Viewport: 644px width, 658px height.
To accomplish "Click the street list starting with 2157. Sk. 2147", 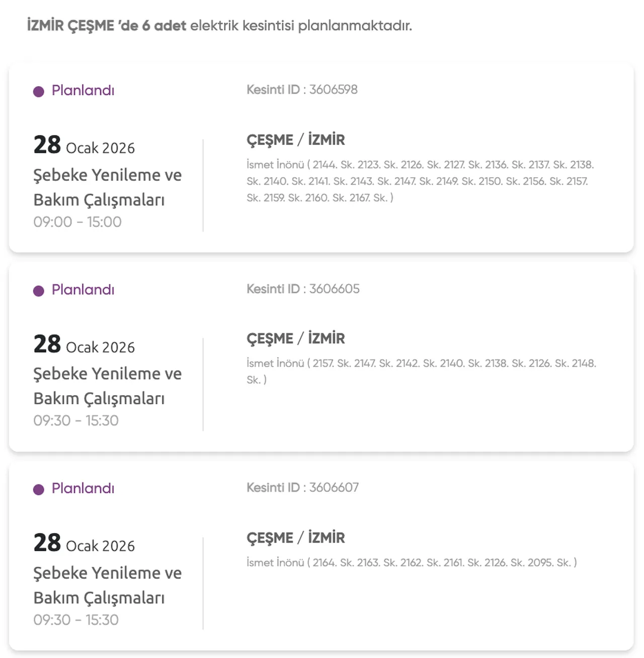I will click(421, 371).
